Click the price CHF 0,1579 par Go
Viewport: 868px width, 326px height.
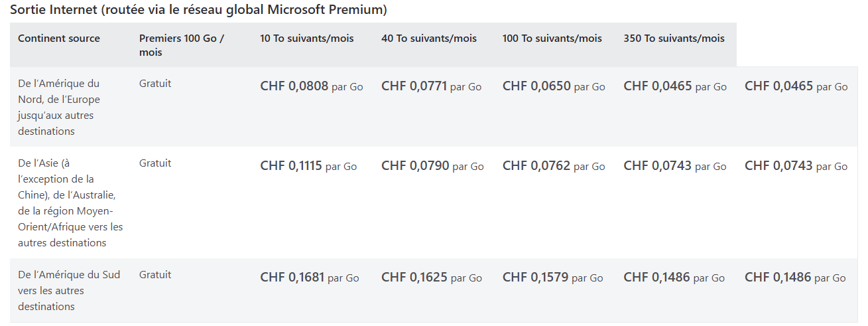[553, 278]
